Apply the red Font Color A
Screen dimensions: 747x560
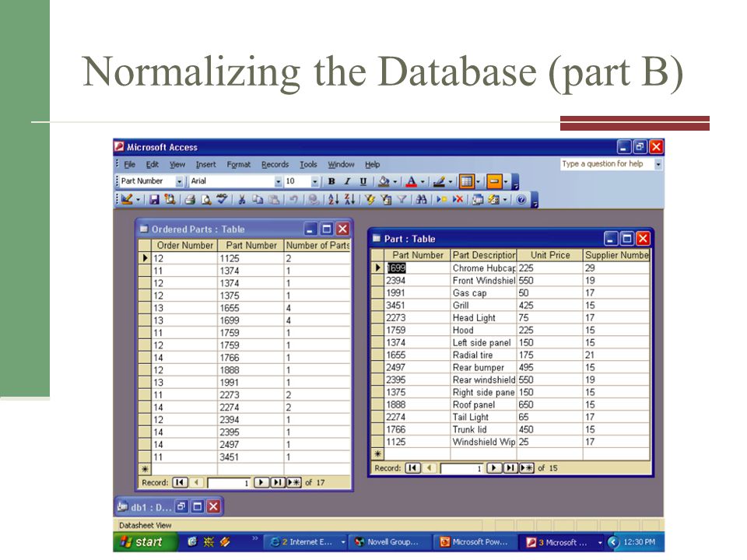412,181
